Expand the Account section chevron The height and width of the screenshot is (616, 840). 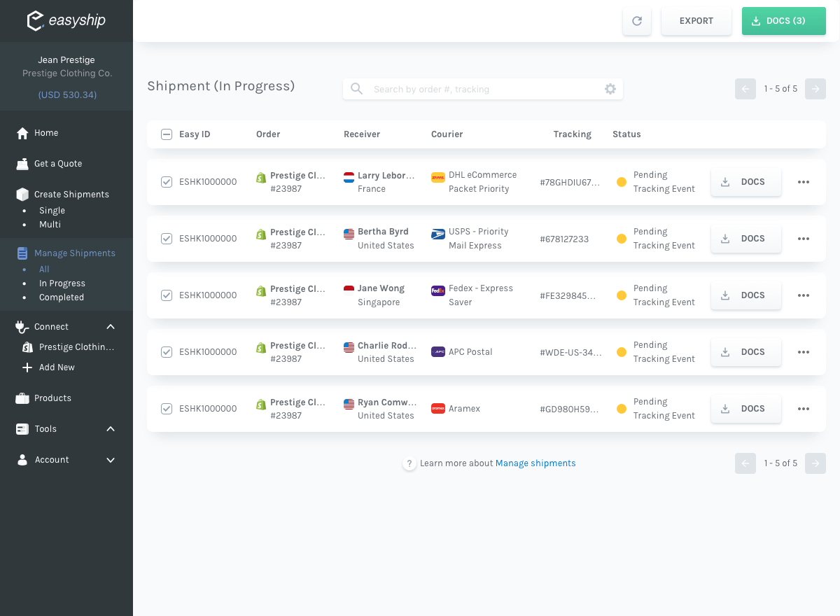coord(111,460)
